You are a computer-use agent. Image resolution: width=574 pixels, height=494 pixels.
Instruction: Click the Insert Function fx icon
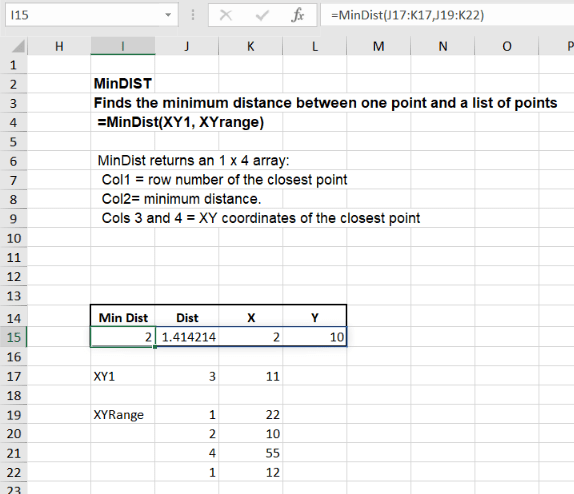pos(298,15)
